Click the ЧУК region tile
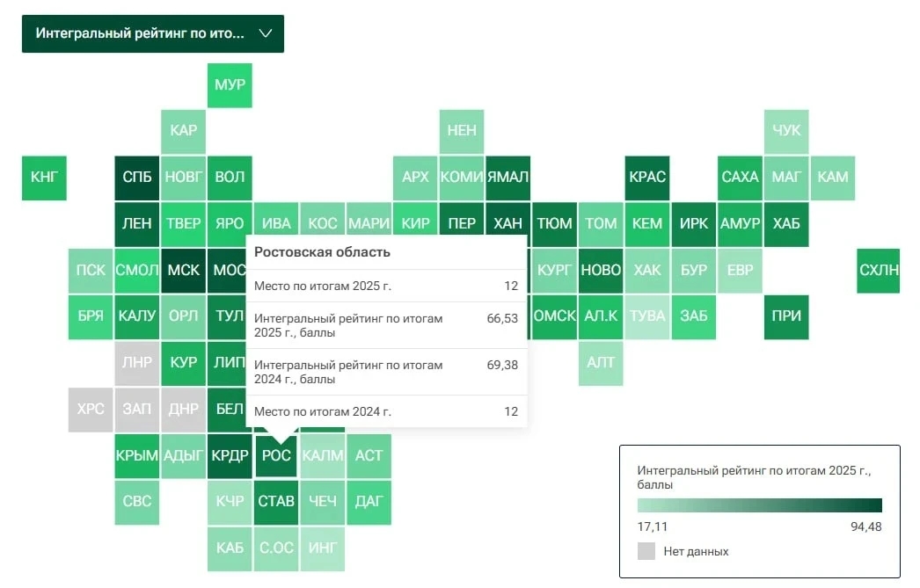 tap(786, 131)
